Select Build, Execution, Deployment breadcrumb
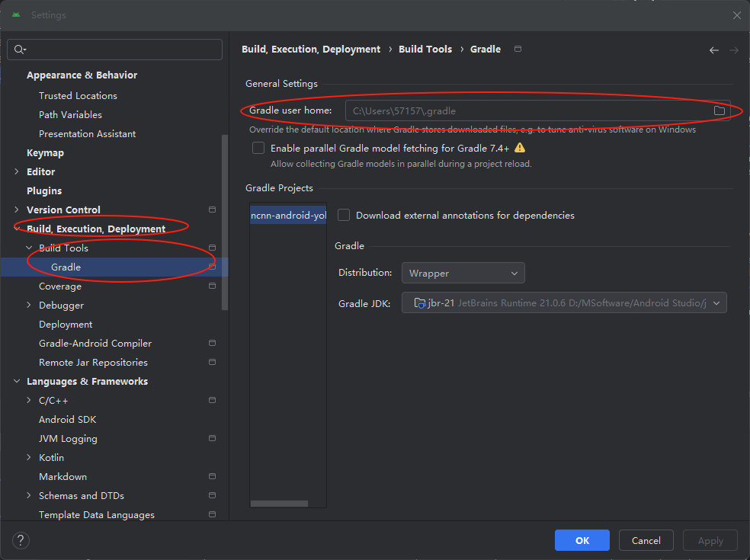 point(311,50)
